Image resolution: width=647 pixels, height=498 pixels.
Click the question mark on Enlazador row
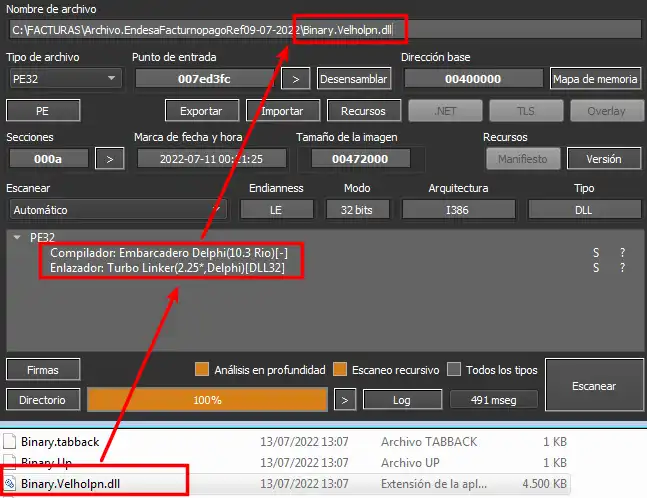[622, 268]
